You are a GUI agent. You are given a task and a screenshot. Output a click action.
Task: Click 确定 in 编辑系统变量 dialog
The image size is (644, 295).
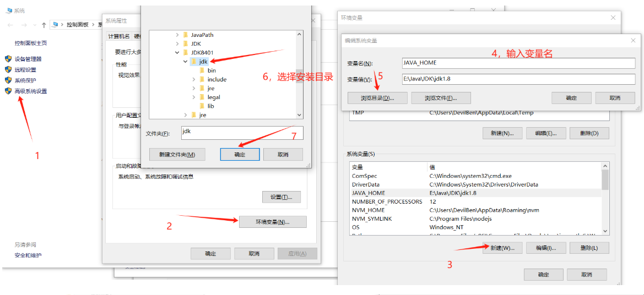(x=571, y=98)
